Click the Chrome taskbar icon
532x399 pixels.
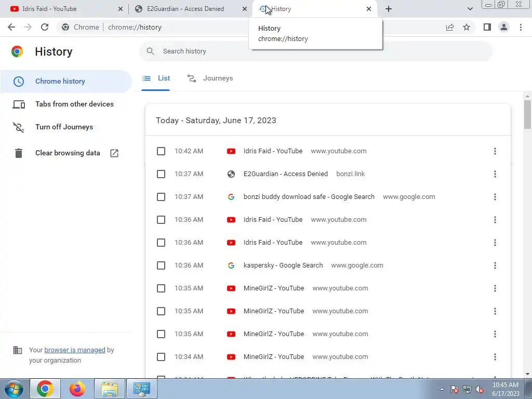(x=45, y=389)
